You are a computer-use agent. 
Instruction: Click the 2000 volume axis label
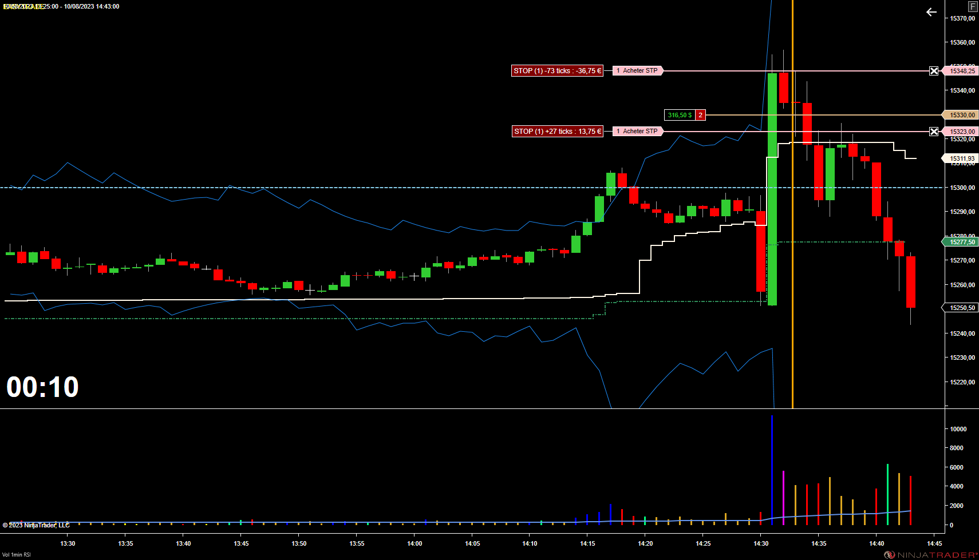957,506
